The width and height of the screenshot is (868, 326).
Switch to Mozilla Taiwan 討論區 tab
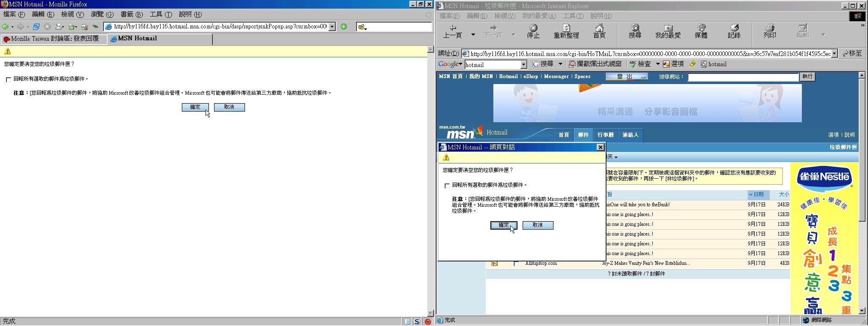coord(54,39)
